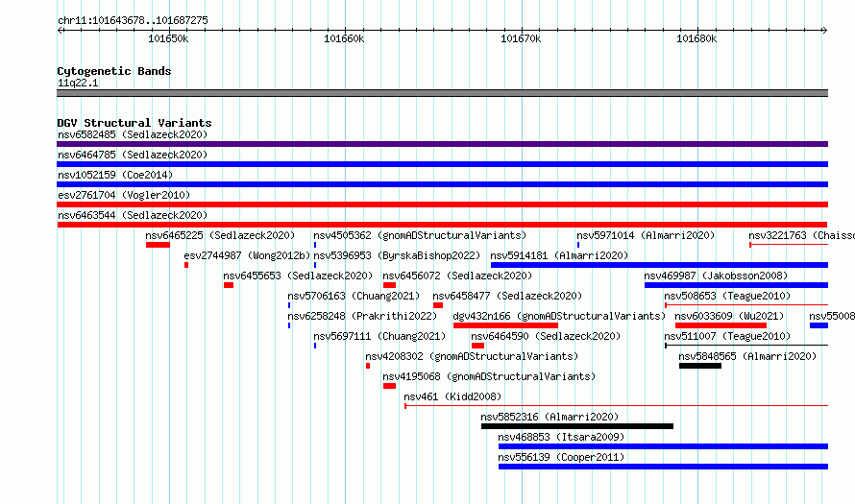Screen dimensions: 855x504
Task: Click the blue nsv1052159 bar
Action: click(x=442, y=184)
